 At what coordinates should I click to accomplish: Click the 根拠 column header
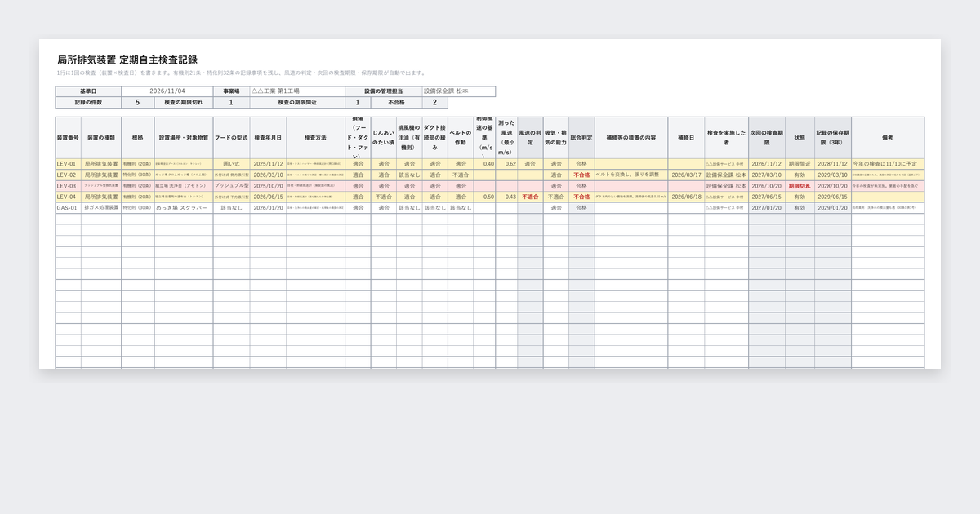tap(137, 138)
